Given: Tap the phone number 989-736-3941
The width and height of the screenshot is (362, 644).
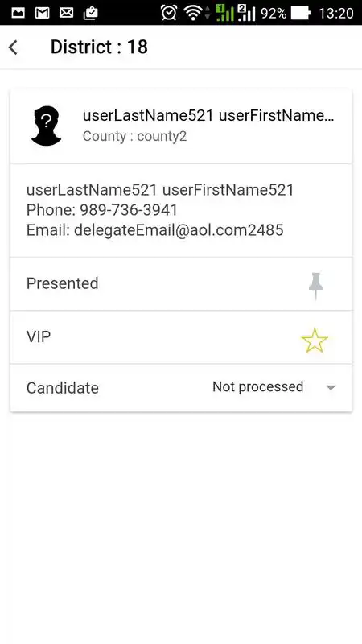Looking at the screenshot, I should [129, 210].
